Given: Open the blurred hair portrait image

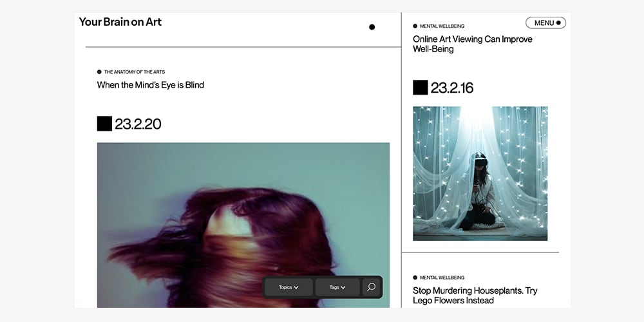Looking at the screenshot, I should [243, 225].
